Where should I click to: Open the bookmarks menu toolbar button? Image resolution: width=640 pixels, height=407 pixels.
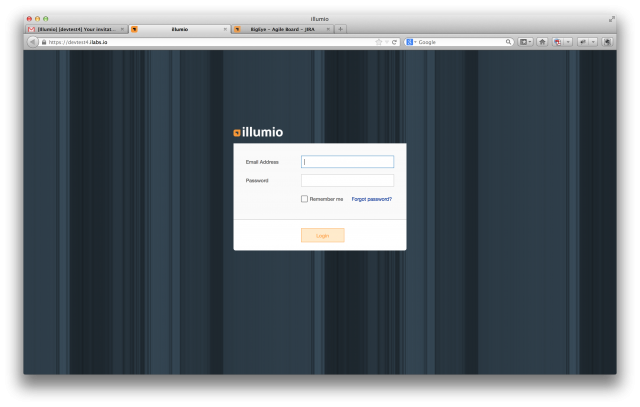pyautogui.click(x=525, y=42)
